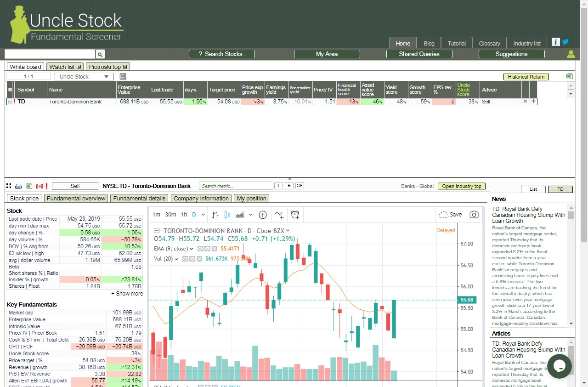Viewport: 588px width, 387px height.
Task: Select candlestick chart style icon
Action: tap(227, 215)
